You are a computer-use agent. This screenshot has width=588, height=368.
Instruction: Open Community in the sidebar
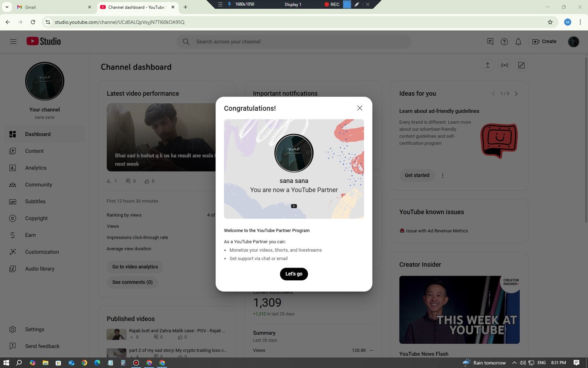click(x=45, y=185)
